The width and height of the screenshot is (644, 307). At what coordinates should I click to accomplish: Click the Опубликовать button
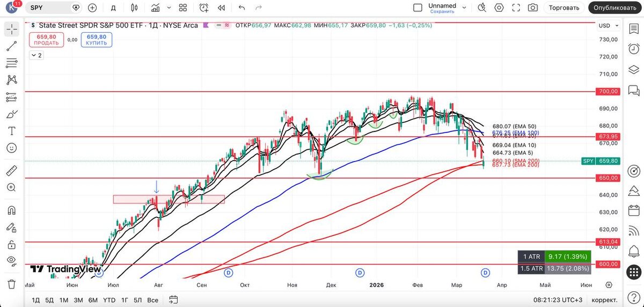click(616, 8)
